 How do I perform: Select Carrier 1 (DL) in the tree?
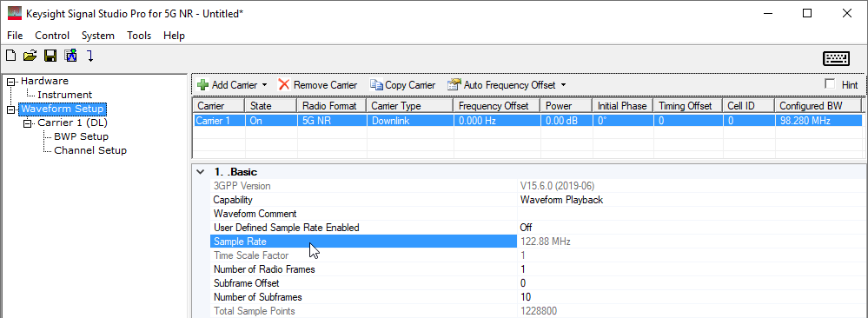click(72, 123)
